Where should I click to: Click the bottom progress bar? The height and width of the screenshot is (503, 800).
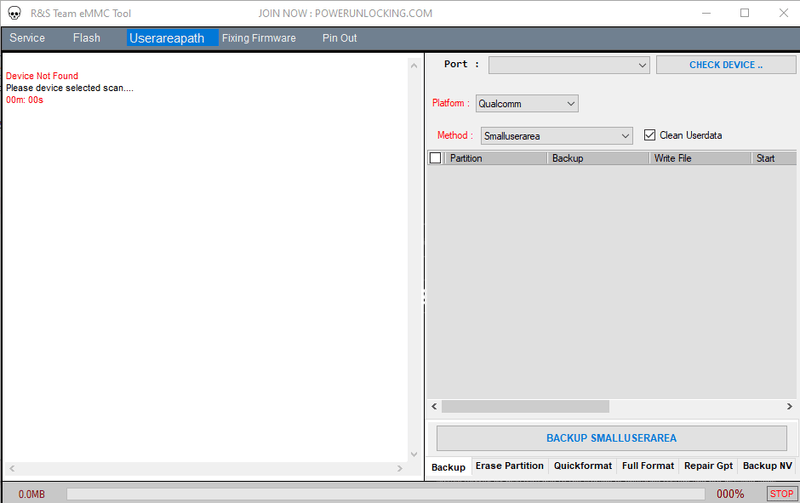(x=386, y=494)
